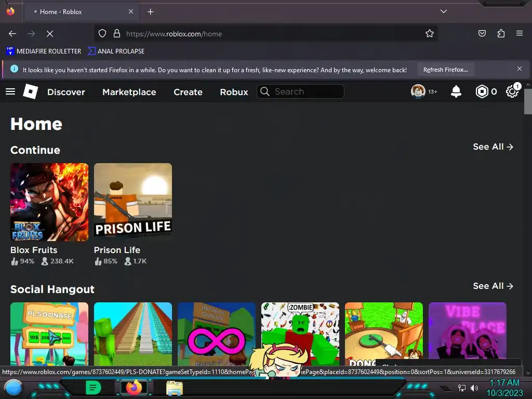Show site security padlock info
This screenshot has width=532, height=399.
[x=117, y=34]
